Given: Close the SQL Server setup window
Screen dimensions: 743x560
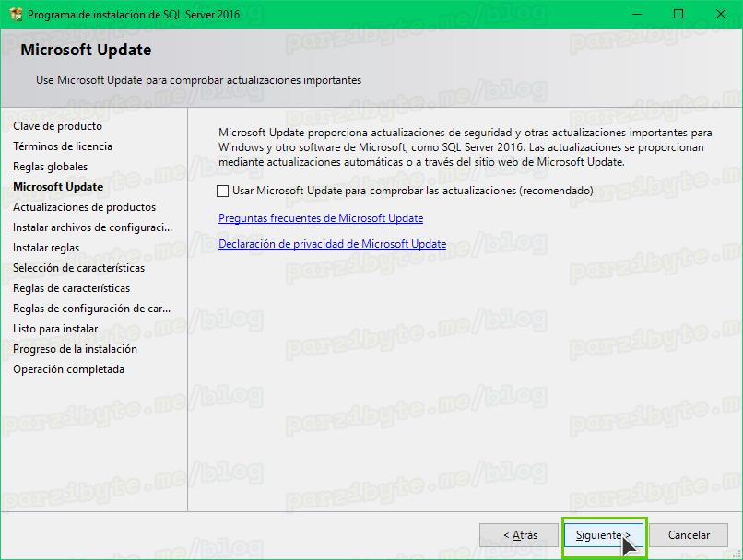Looking at the screenshot, I should pos(721,14).
